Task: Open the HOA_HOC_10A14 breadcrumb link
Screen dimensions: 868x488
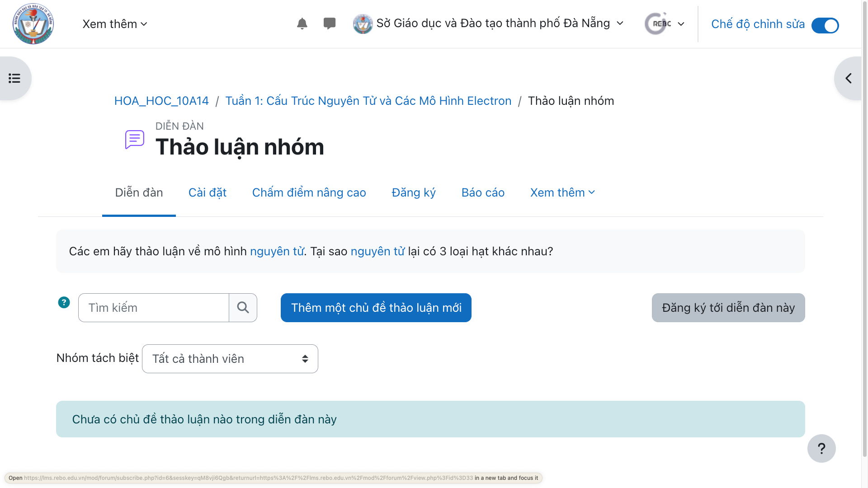Action: pyautogui.click(x=161, y=101)
